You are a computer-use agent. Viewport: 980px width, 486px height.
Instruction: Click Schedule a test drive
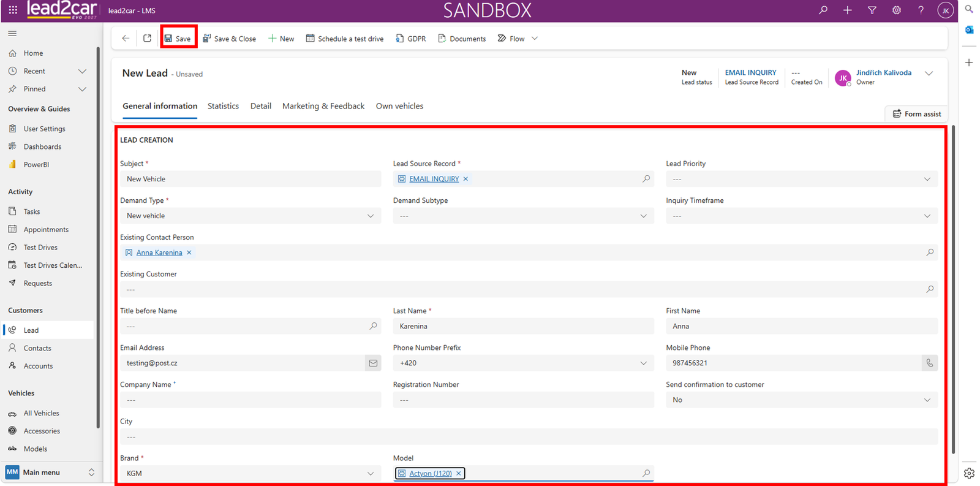[345, 39]
